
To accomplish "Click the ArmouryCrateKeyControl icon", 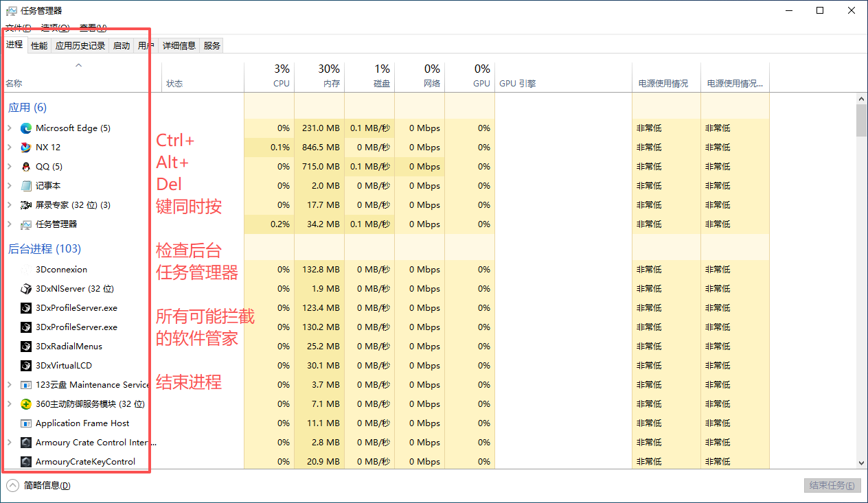I will tap(26, 462).
